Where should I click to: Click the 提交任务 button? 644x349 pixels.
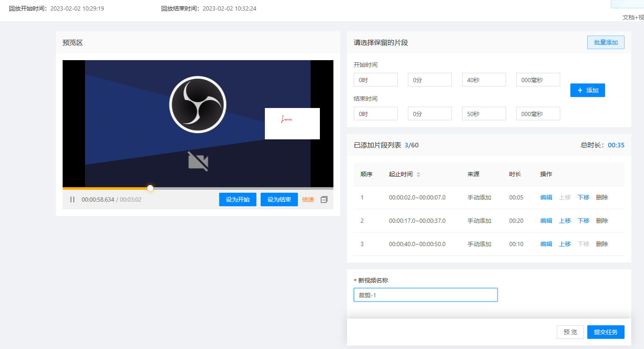click(606, 332)
